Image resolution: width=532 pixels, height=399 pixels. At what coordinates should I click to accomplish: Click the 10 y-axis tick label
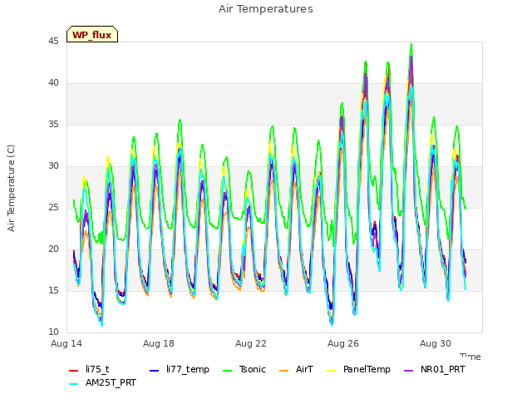point(53,332)
